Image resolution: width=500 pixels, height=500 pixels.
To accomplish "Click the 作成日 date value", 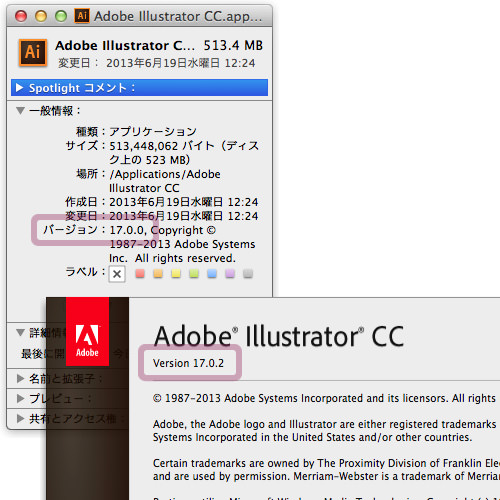I will 184,202.
